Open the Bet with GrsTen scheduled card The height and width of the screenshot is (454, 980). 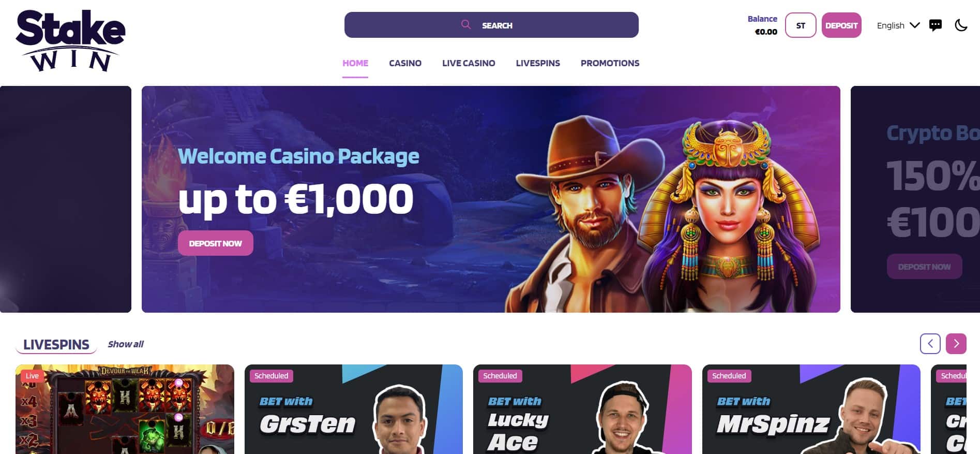354,409
